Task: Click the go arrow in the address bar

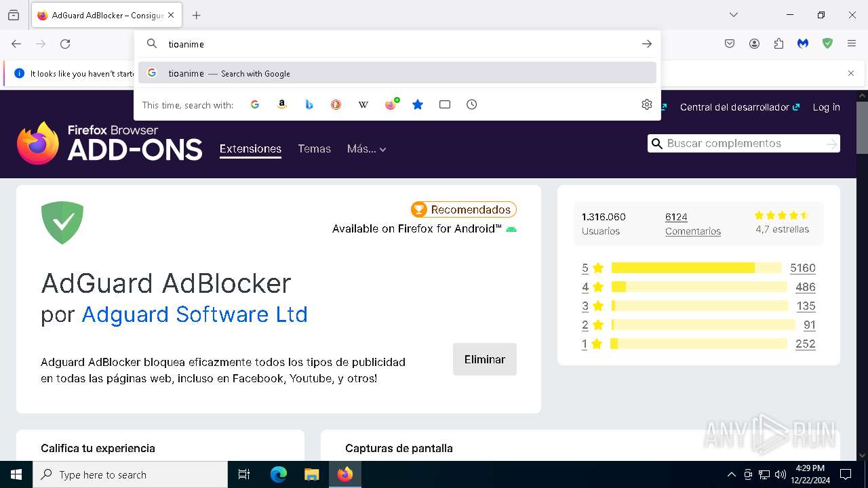Action: point(647,44)
